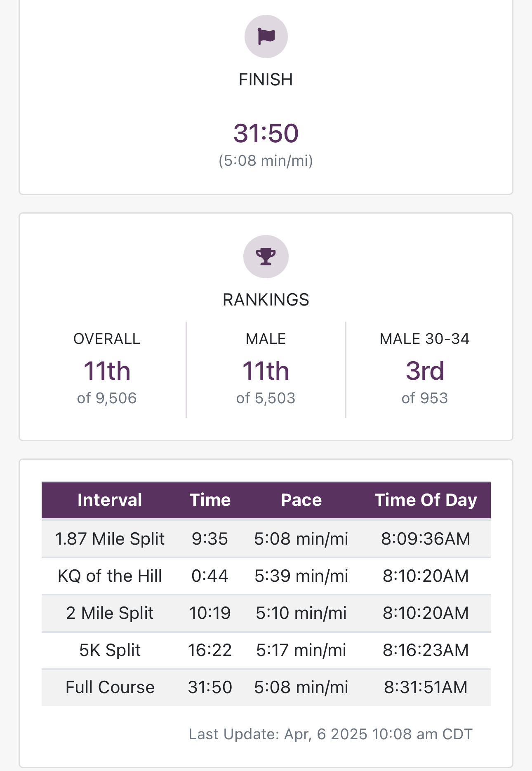Select the 5K Split row

[266, 650]
